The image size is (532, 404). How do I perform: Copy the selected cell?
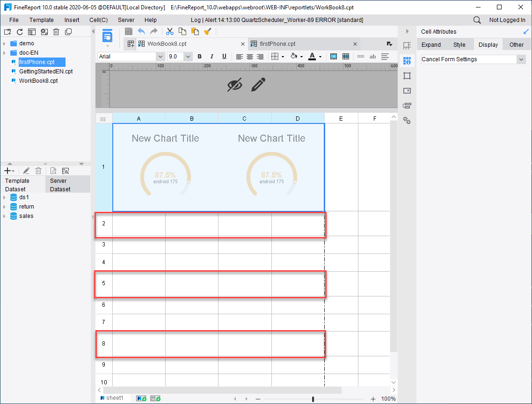pyautogui.click(x=182, y=31)
